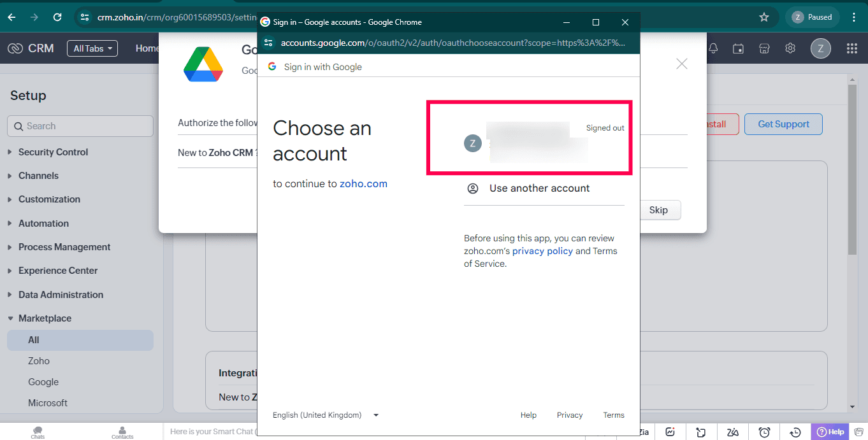View site info in Google sign-in popup

[x=268, y=43]
